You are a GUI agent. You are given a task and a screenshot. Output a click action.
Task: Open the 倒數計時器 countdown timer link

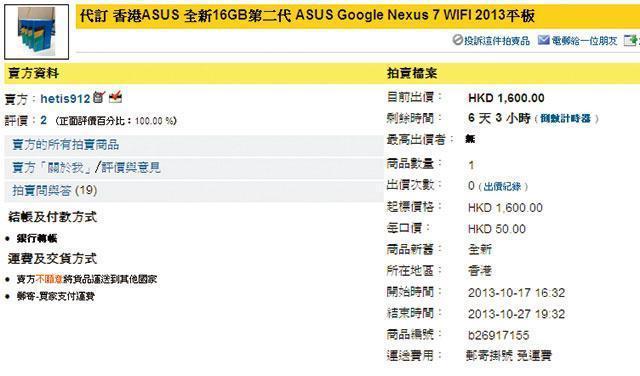click(565, 119)
